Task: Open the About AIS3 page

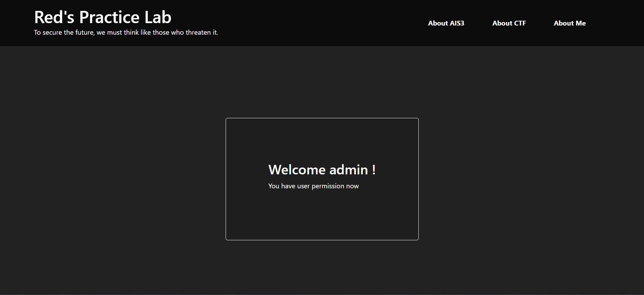Action: click(x=446, y=23)
